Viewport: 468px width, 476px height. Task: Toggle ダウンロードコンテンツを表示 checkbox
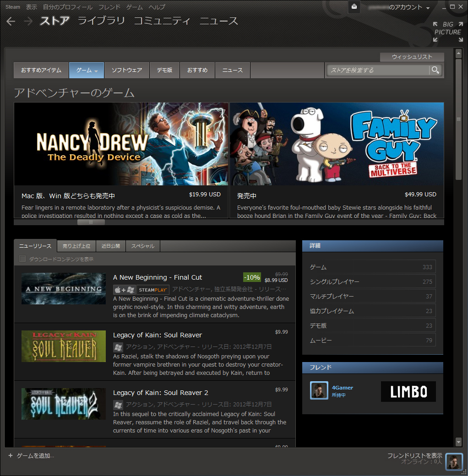tap(22, 259)
